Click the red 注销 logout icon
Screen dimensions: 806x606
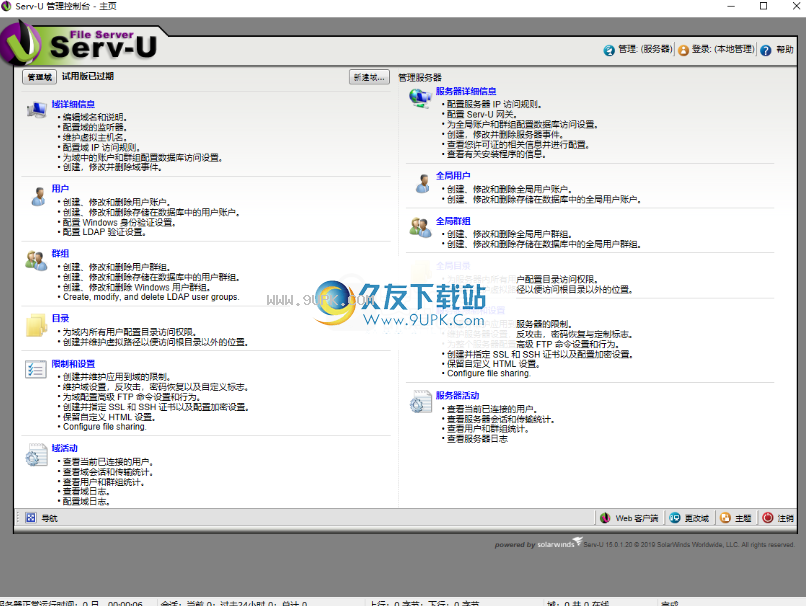(x=768, y=518)
